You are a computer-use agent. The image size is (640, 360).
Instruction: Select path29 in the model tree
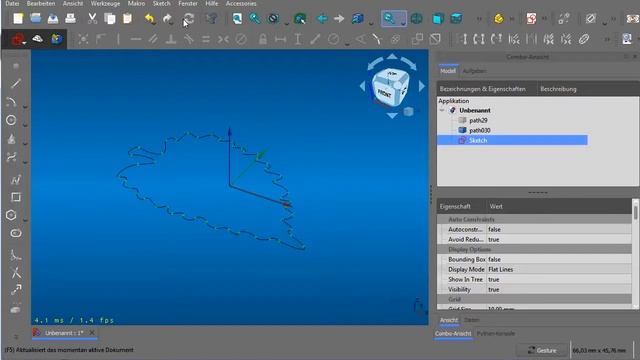click(x=478, y=120)
